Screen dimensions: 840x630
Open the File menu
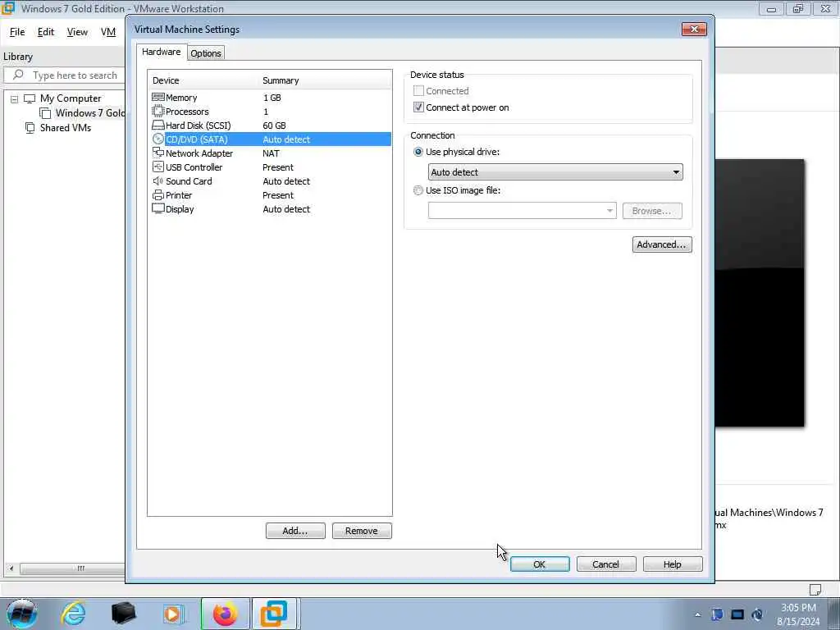17,32
